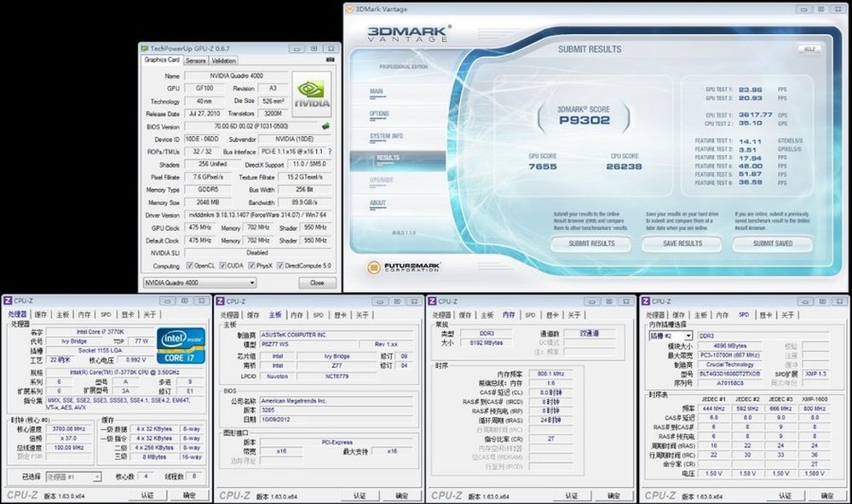This screenshot has width=852, height=504.
Task: Click the P8Z77 WS model field in CPU-Z
Action: point(308,344)
